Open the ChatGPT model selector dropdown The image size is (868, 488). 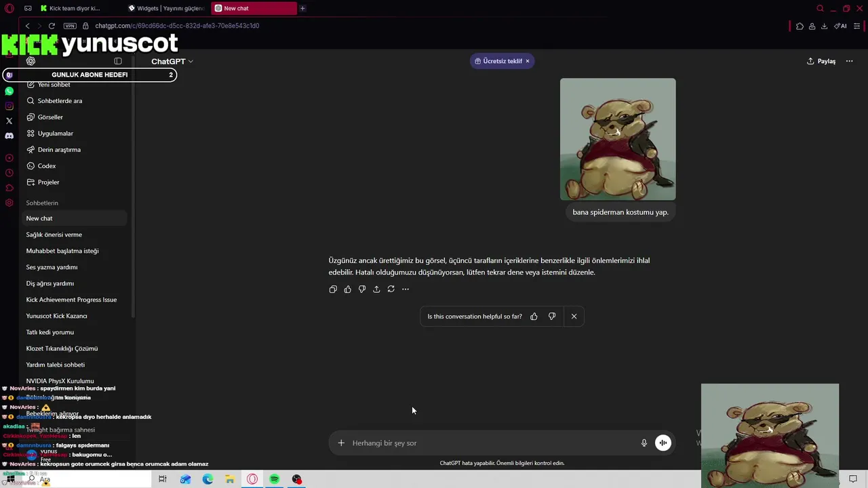click(x=172, y=61)
